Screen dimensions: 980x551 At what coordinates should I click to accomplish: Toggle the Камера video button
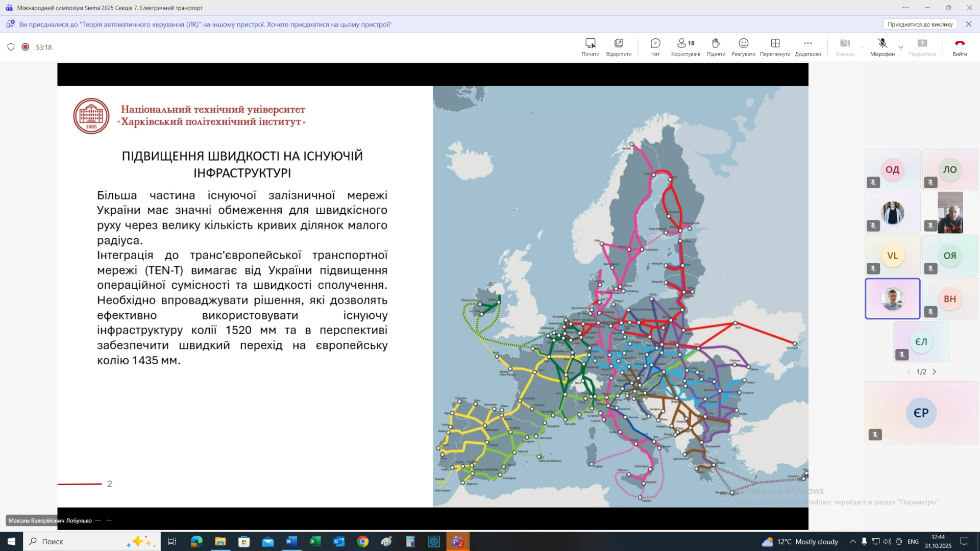pos(845,46)
